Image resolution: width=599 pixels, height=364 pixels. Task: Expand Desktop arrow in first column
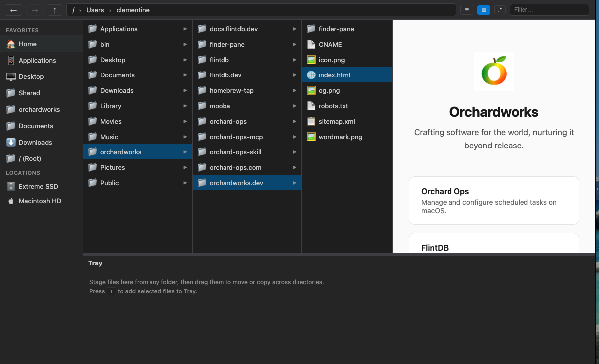coord(185,60)
